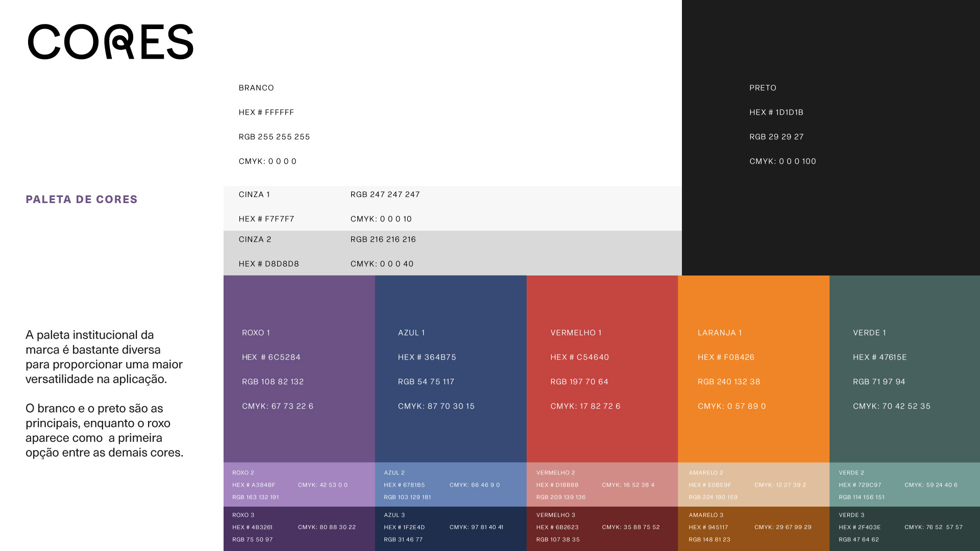980x551 pixels.
Task: Select the PALETA DE CORES heading
Action: (x=82, y=199)
